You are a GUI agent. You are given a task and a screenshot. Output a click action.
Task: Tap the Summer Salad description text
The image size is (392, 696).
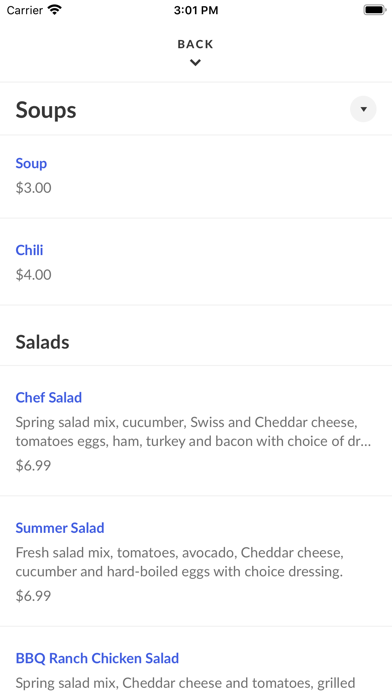pyautogui.click(x=180, y=562)
